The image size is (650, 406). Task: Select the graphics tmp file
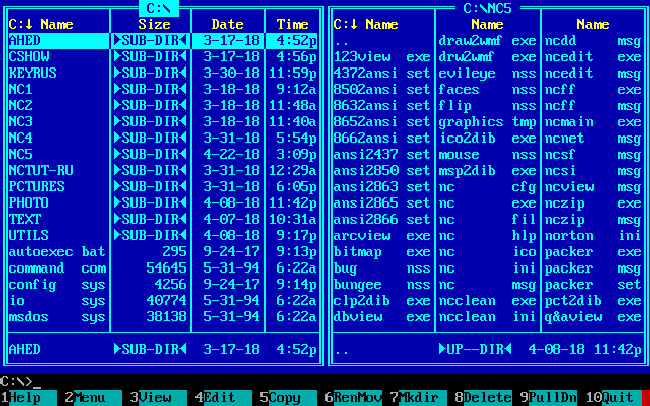(488, 122)
